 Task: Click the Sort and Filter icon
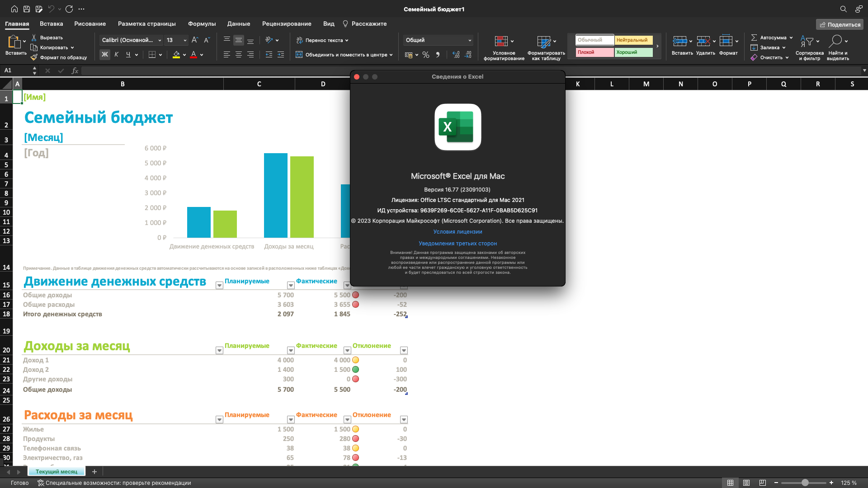807,42
